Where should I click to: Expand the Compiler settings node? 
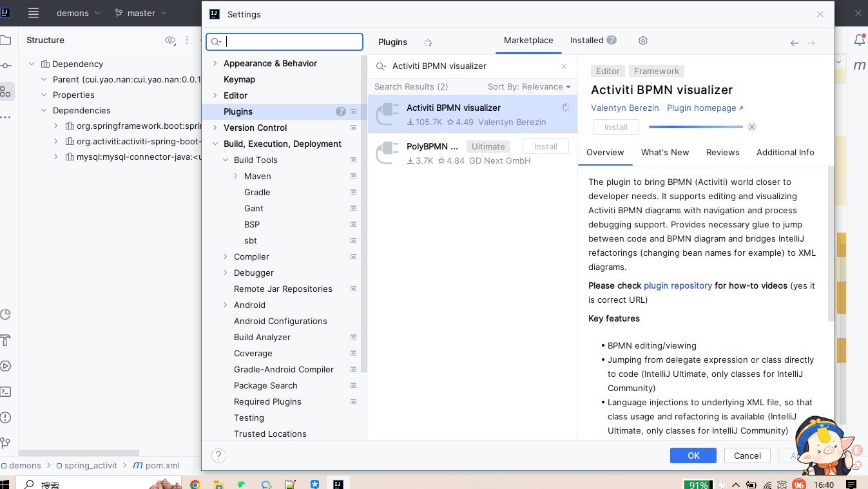click(x=226, y=256)
